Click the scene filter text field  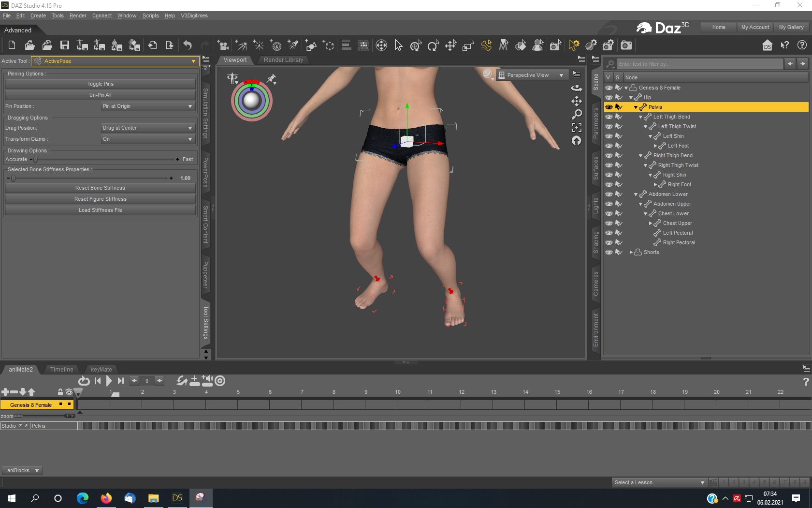pos(698,64)
